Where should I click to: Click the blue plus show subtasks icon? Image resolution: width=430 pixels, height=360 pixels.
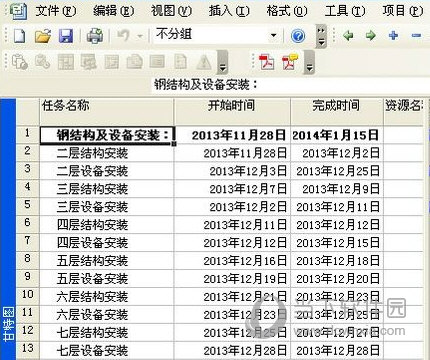tap(393, 35)
